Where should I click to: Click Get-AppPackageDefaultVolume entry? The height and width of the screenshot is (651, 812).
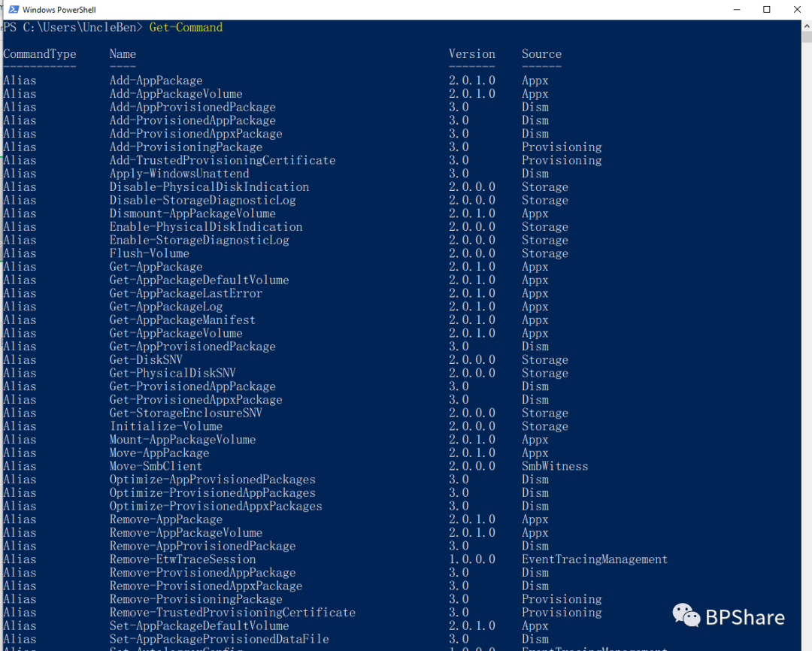pyautogui.click(x=199, y=280)
